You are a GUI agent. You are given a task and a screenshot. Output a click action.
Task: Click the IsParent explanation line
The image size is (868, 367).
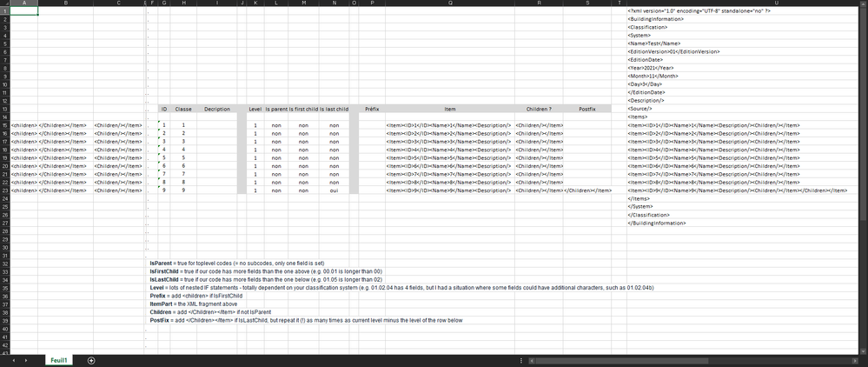point(237,264)
